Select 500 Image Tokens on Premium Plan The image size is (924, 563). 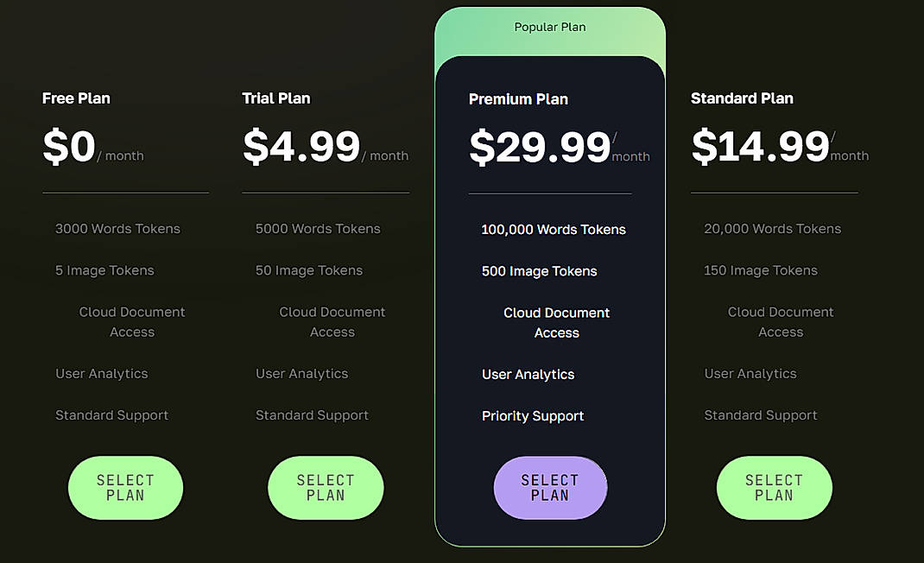tap(539, 271)
